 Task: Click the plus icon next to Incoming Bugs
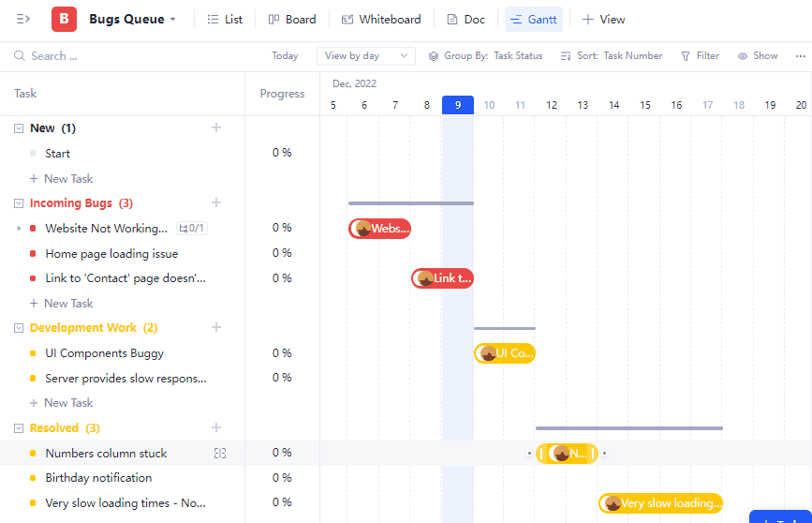(x=216, y=202)
